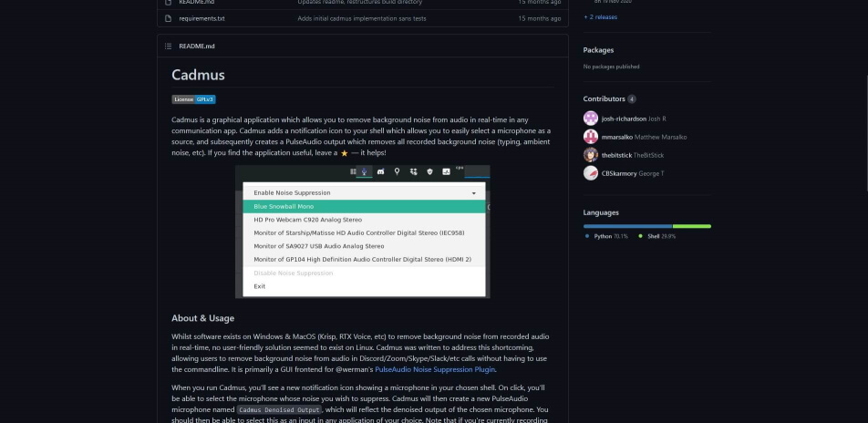Select Monitor of Starship/Matisse HD Audio entry

pyautogui.click(x=365, y=233)
